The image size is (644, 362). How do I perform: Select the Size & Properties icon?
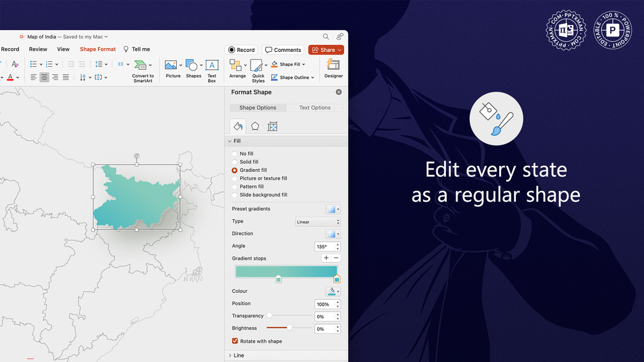click(x=272, y=126)
